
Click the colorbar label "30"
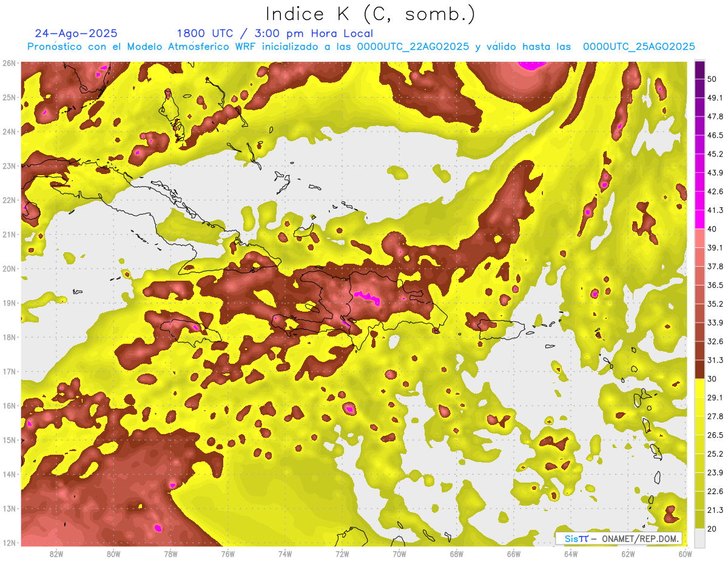(712, 379)
